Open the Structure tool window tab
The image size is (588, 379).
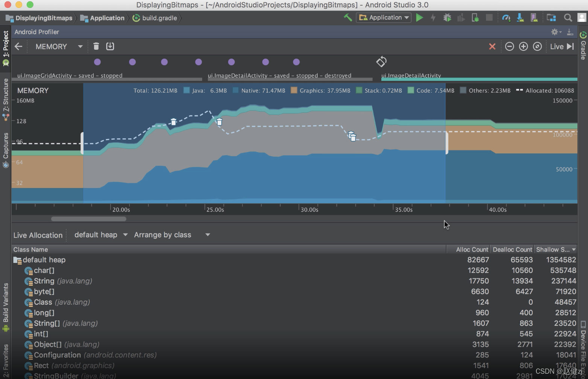click(6, 99)
